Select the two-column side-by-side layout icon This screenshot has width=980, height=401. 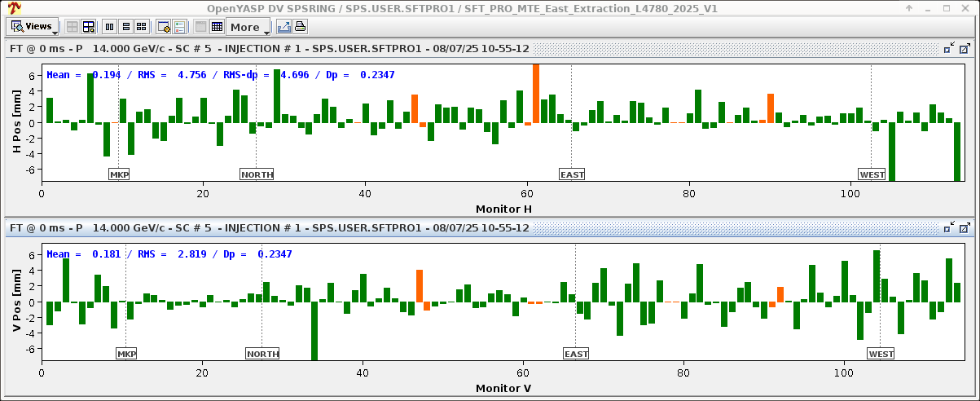pos(111,27)
